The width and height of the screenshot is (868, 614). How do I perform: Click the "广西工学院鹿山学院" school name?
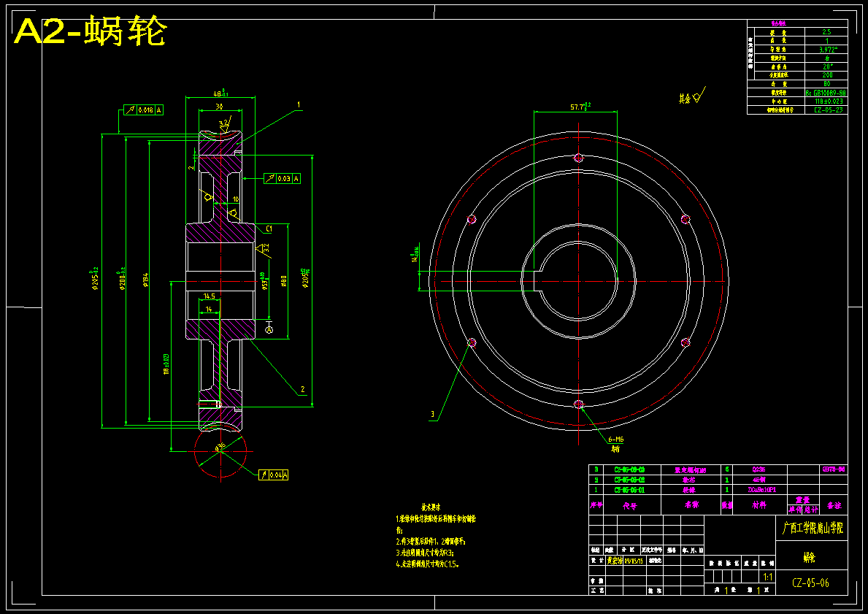tap(812, 529)
